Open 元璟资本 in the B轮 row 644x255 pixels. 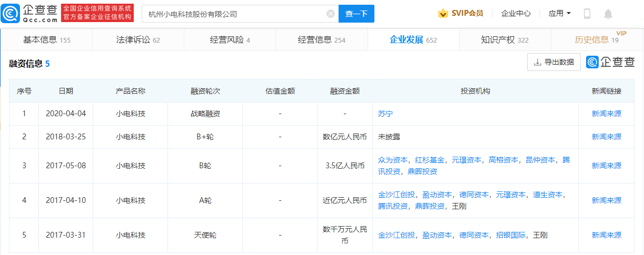point(467,160)
